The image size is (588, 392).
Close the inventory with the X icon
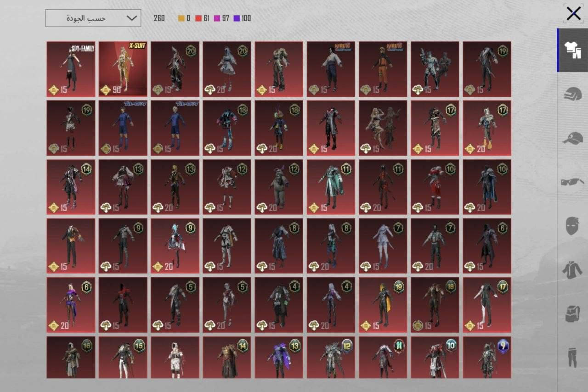(x=573, y=14)
